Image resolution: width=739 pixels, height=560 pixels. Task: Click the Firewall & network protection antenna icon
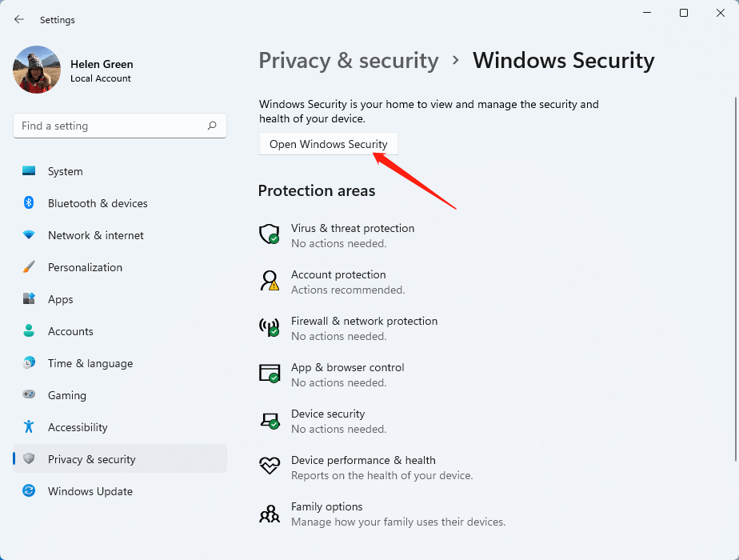(269, 326)
